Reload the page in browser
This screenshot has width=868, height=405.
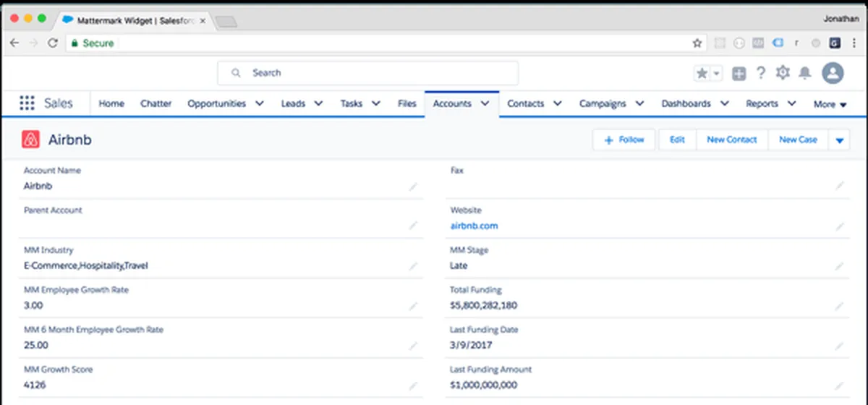pyautogui.click(x=52, y=43)
